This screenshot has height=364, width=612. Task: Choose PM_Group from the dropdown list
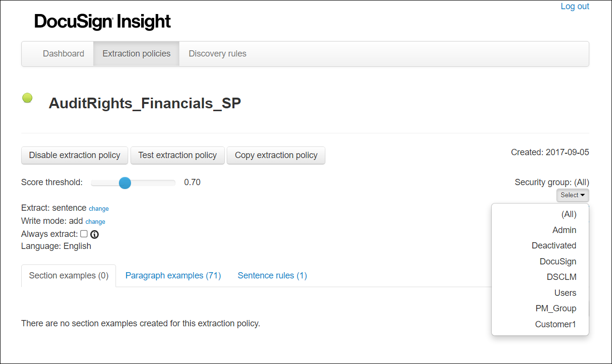[556, 308]
